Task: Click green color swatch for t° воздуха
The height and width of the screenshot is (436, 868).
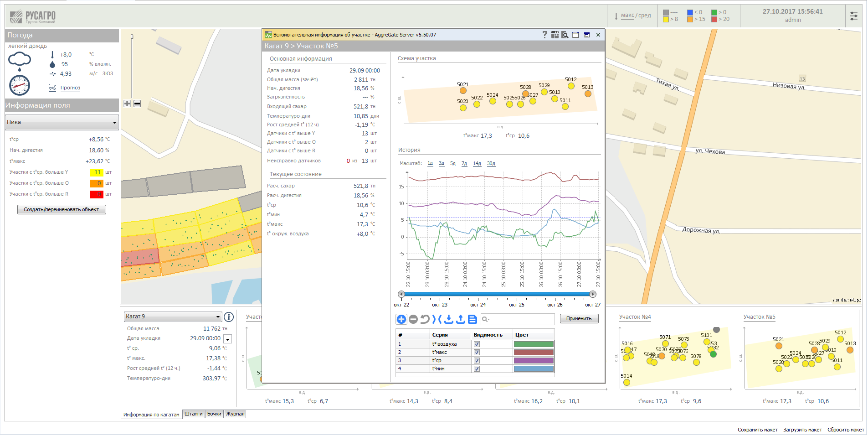Action: pyautogui.click(x=534, y=344)
